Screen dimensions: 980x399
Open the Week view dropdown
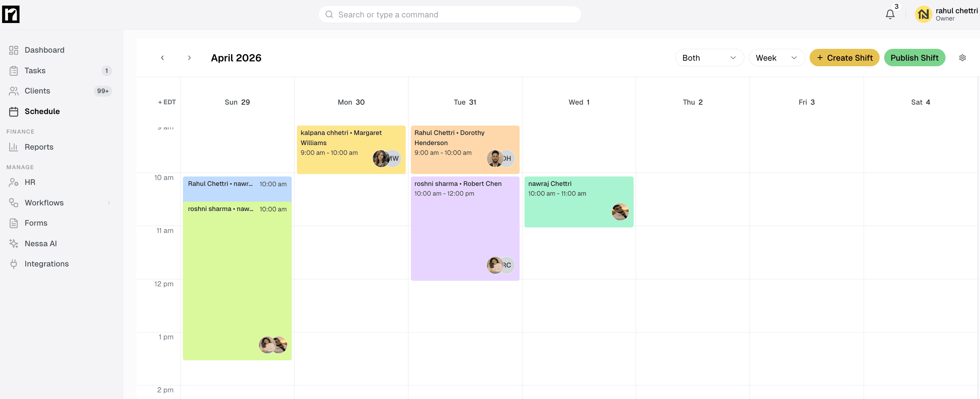pos(776,58)
